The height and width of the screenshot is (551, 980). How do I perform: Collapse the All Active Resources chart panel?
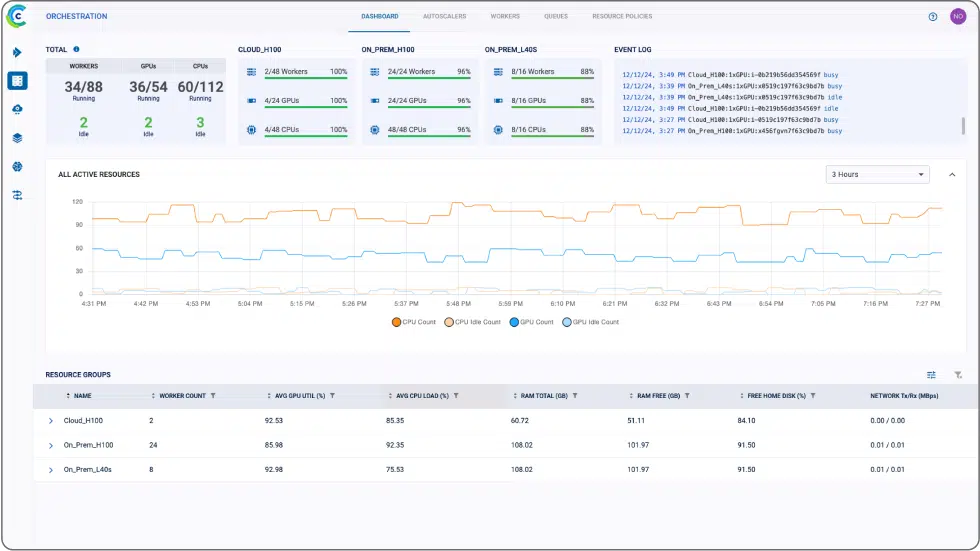tap(951, 175)
